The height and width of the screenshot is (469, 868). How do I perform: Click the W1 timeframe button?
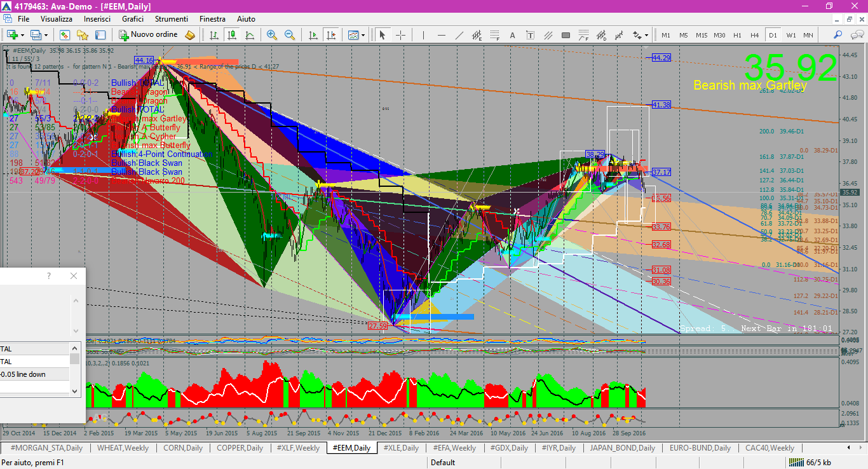[790, 35]
